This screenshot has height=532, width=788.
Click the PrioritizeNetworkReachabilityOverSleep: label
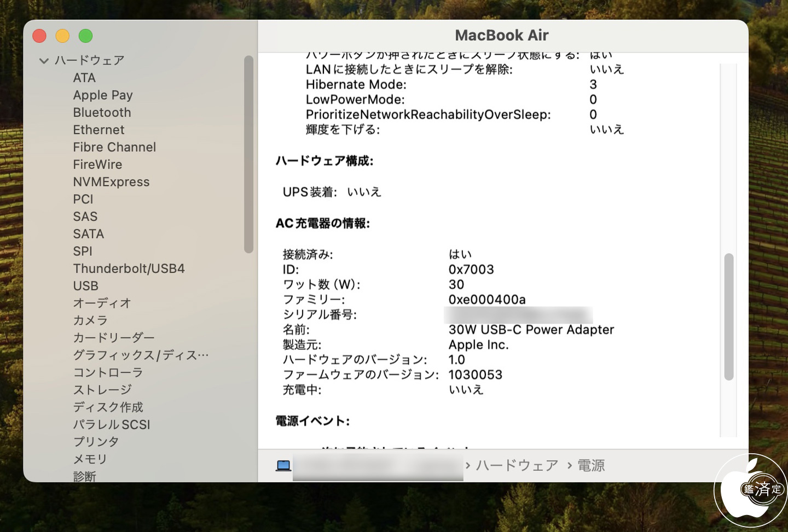point(428,115)
